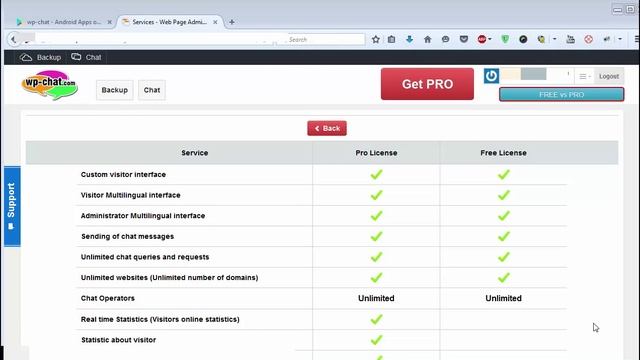Image resolution: width=640 pixels, height=360 pixels.
Task: Click Unlimited value under Pro License
Action: click(376, 298)
